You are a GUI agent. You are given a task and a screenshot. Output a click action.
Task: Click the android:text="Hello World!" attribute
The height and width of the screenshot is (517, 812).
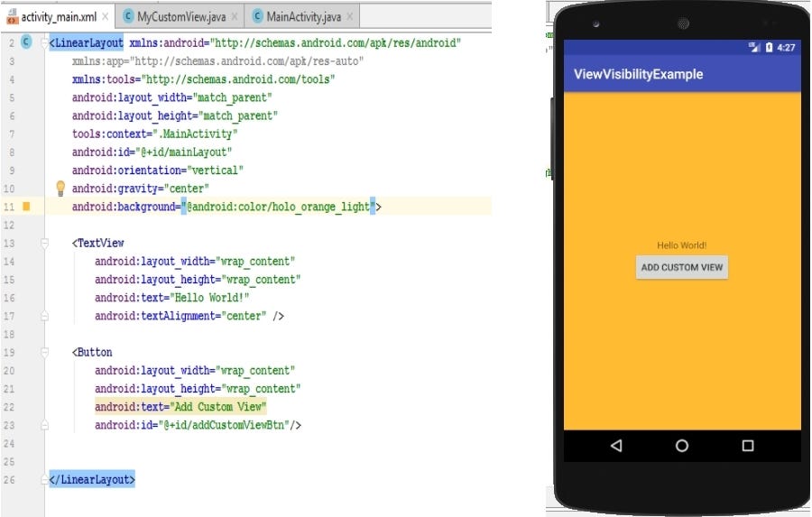[x=171, y=298]
